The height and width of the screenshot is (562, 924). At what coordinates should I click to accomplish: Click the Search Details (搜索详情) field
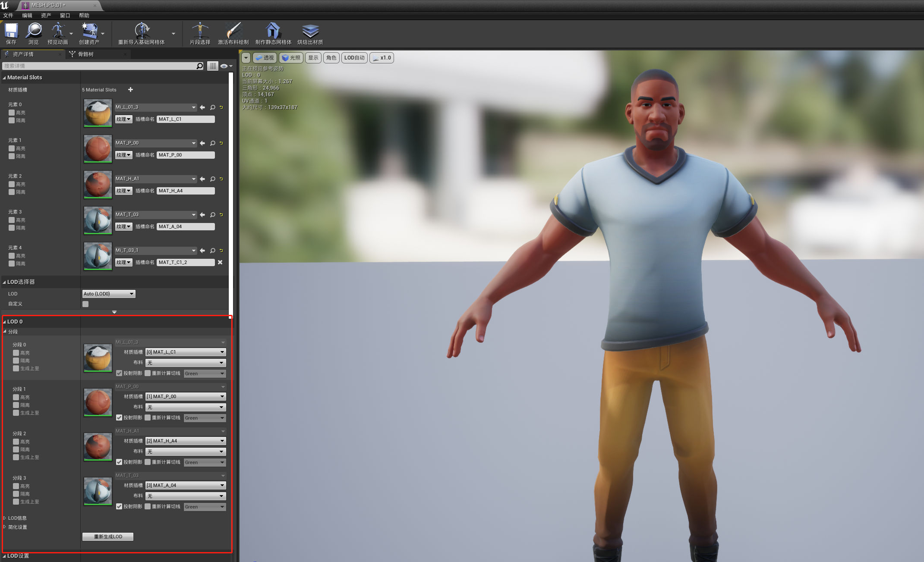99,66
